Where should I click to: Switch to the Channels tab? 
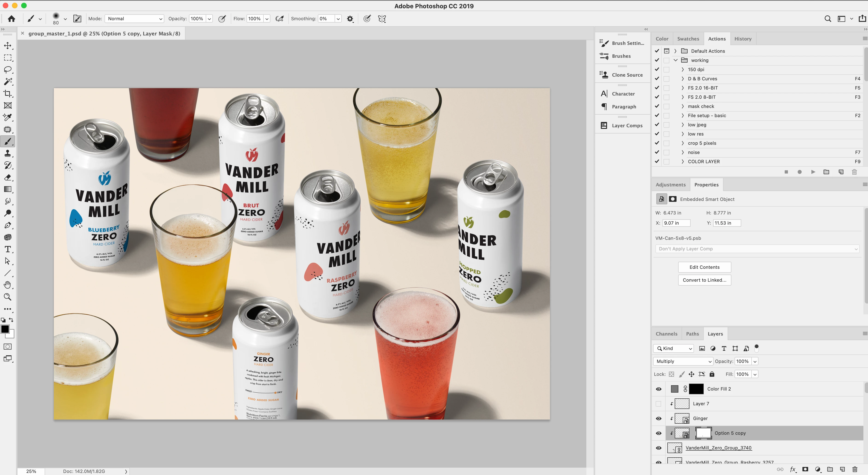(666, 334)
